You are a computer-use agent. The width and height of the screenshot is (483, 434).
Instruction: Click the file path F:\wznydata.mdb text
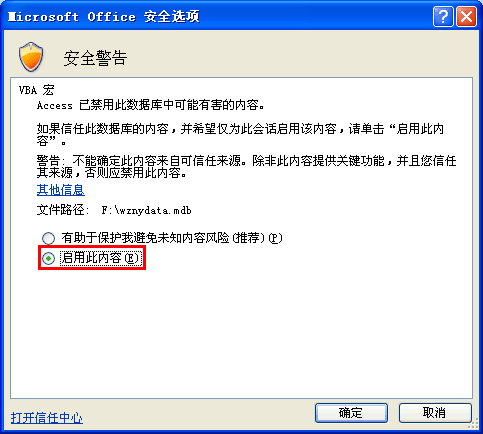click(146, 210)
